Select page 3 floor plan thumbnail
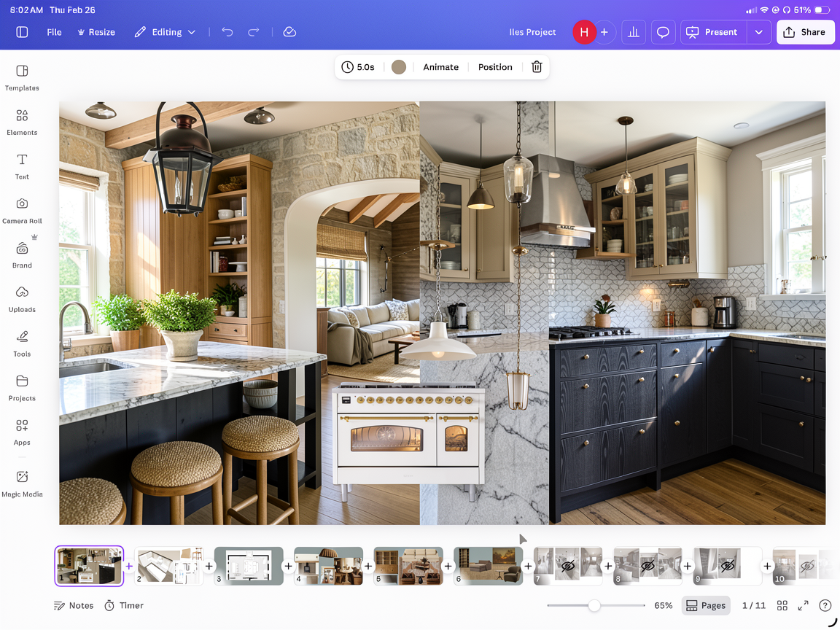Viewport: 840px width, 630px height. 249,566
